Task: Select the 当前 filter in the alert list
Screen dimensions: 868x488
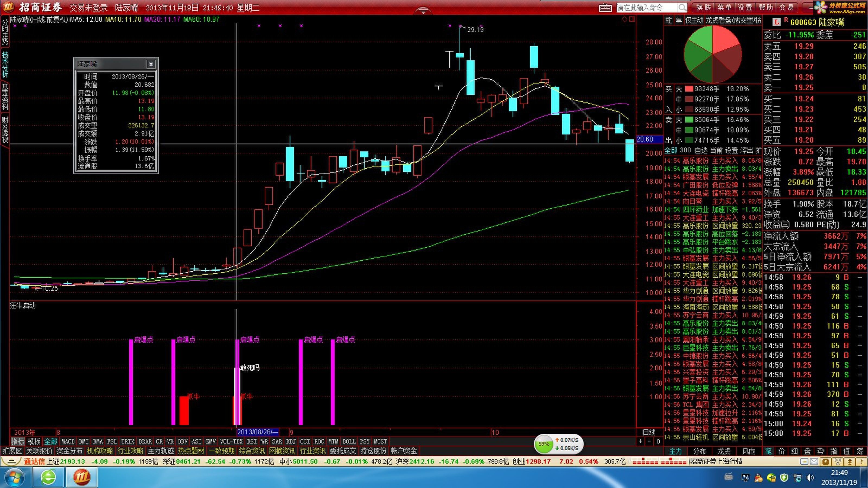Action: (x=716, y=150)
